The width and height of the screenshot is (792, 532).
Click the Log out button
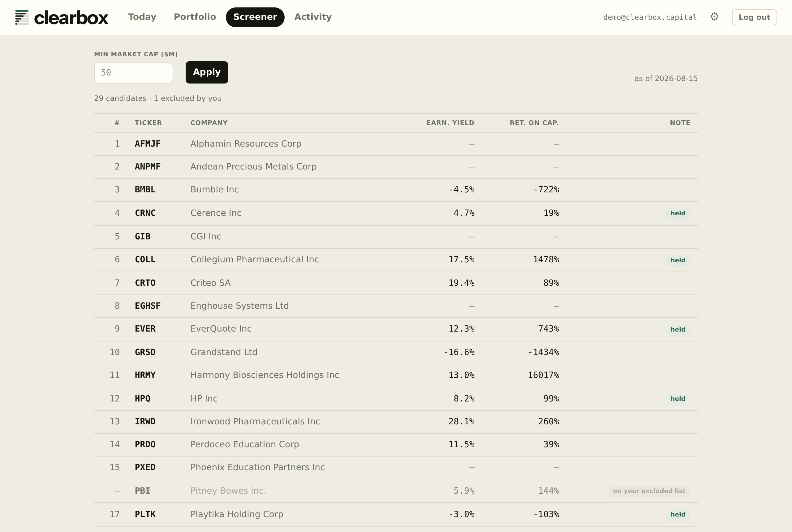(x=754, y=17)
